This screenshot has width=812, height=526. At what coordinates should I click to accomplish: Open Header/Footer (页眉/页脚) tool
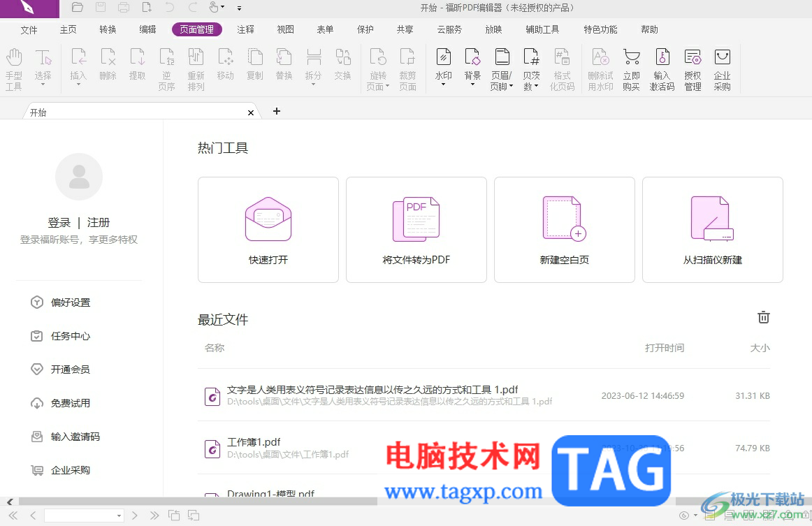point(501,69)
